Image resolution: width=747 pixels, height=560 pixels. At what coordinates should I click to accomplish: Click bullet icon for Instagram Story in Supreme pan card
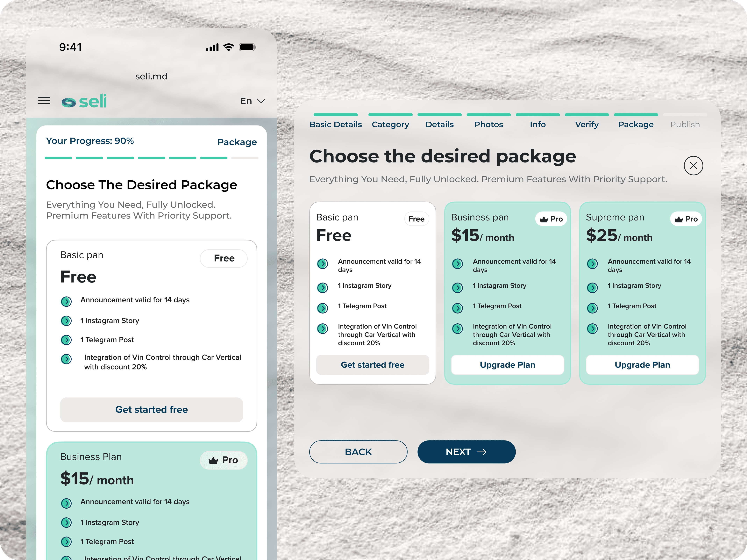(x=592, y=288)
